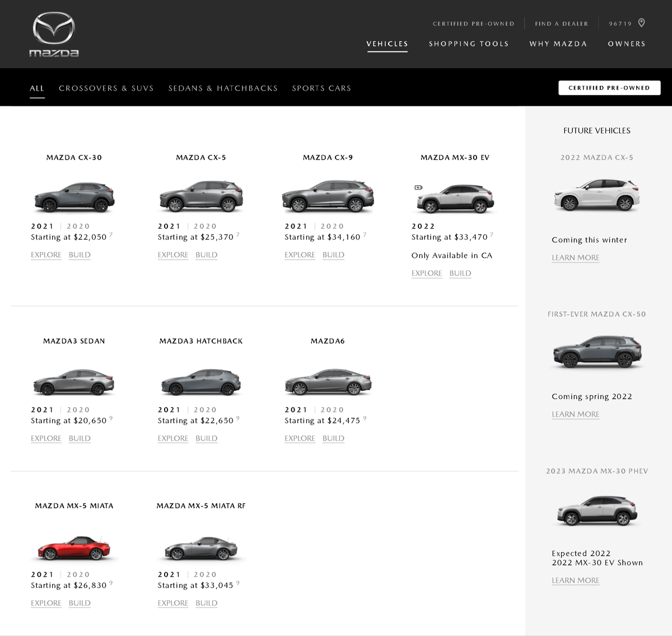
Task: Learn more about Mazda CX-50
Action: (x=576, y=414)
